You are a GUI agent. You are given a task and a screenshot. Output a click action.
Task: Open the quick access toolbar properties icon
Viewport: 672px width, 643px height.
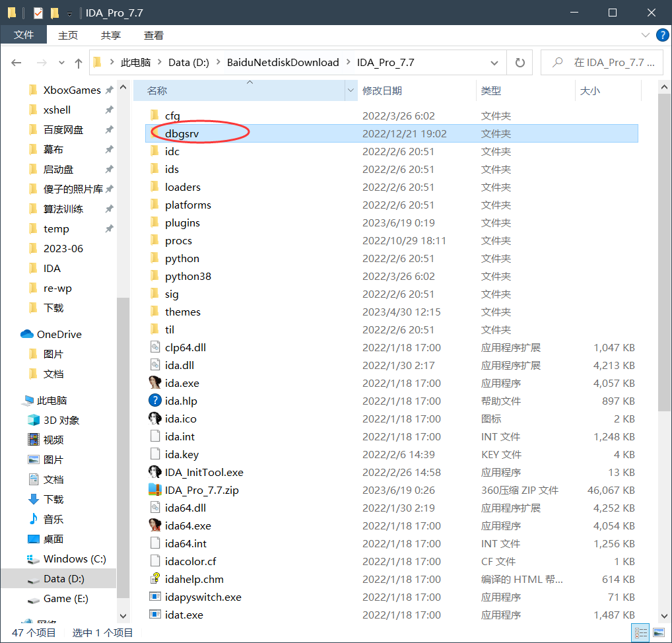[x=38, y=13]
